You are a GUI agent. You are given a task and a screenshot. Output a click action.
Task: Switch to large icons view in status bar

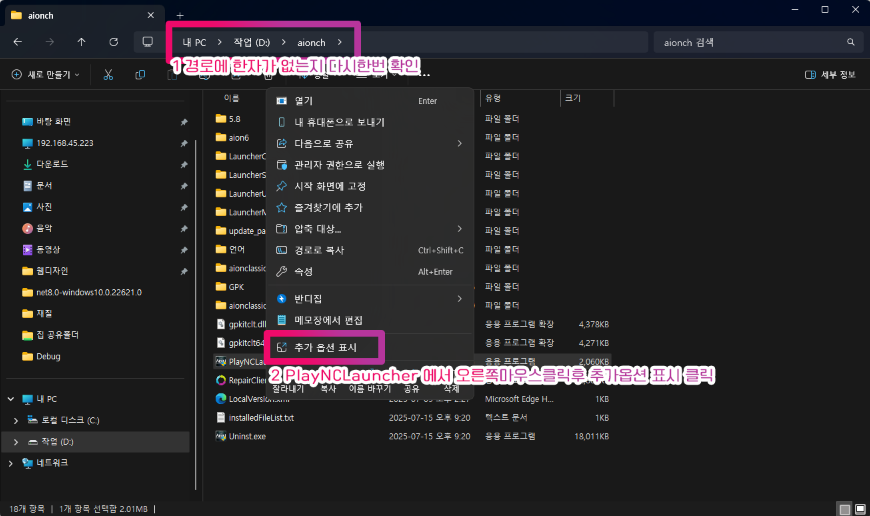click(860, 508)
